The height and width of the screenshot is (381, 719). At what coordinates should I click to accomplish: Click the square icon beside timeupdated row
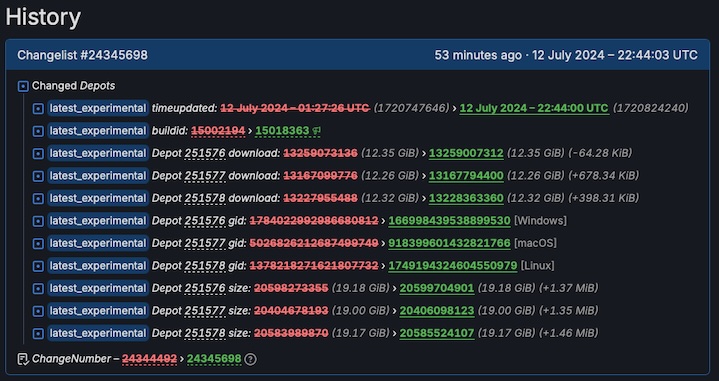click(39, 109)
